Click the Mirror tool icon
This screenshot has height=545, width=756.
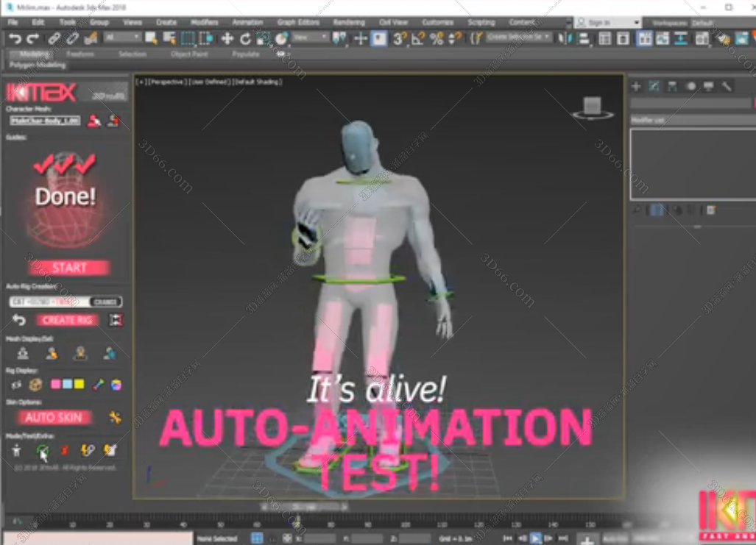click(x=565, y=38)
